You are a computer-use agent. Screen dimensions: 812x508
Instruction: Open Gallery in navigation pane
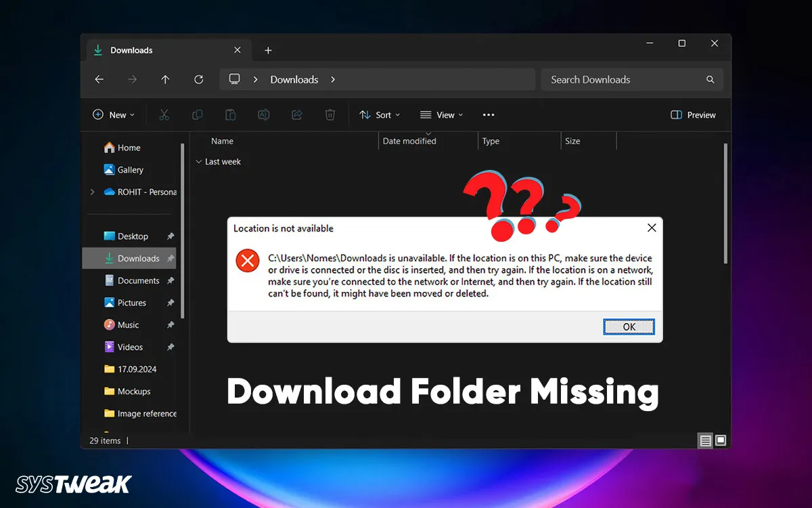point(124,170)
